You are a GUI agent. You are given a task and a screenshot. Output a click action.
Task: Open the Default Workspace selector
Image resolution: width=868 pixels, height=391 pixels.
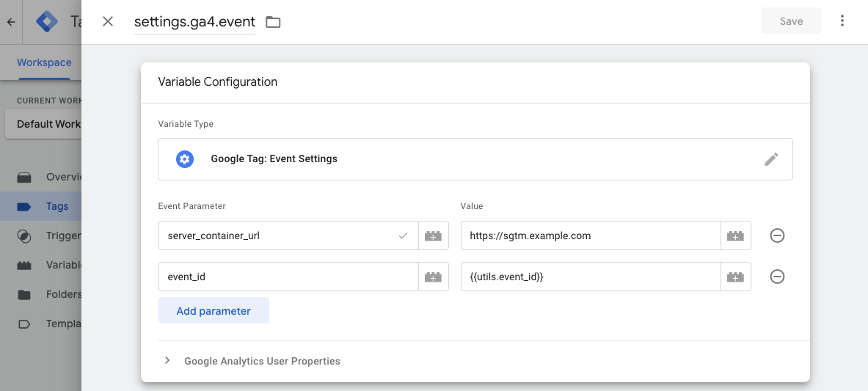pyautogui.click(x=44, y=124)
